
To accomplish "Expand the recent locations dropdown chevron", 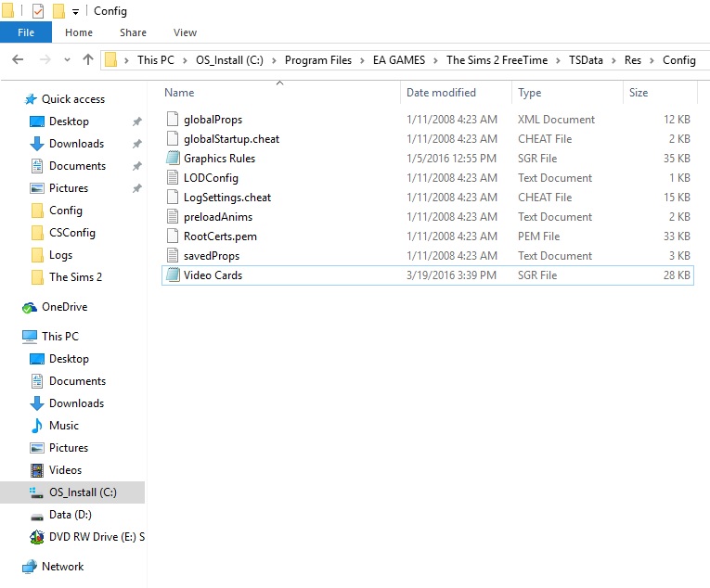I will (x=67, y=60).
